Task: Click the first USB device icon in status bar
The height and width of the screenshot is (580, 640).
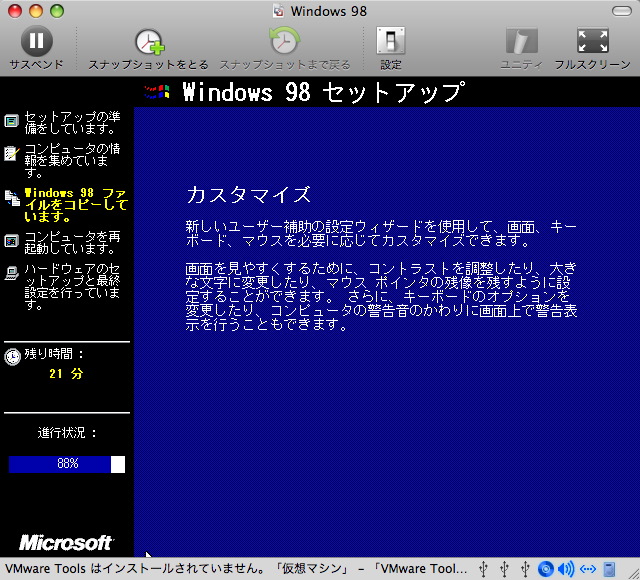Action: click(x=485, y=569)
